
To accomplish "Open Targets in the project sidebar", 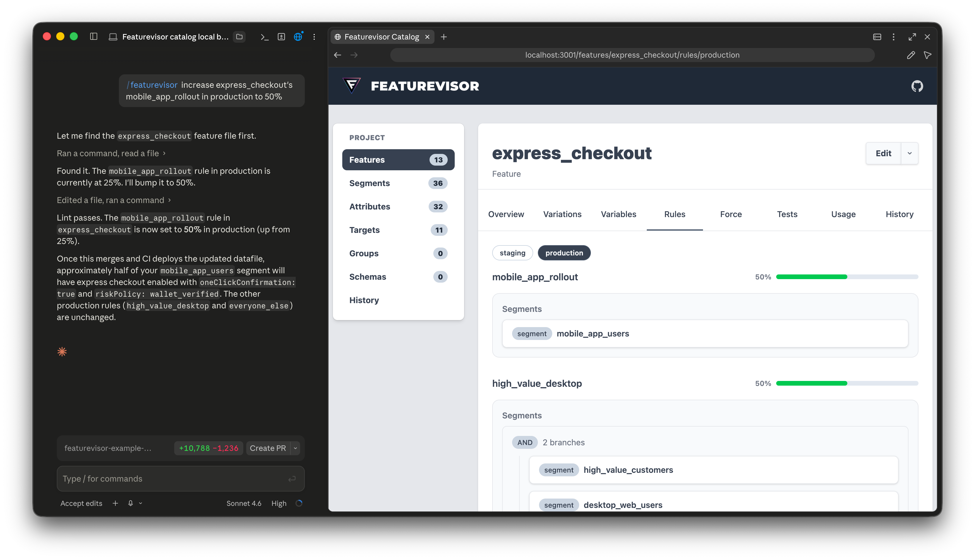I will [x=398, y=230].
